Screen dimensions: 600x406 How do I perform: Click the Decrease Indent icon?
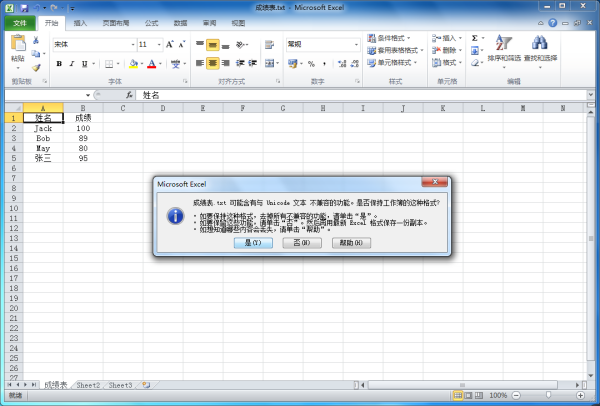(240, 63)
